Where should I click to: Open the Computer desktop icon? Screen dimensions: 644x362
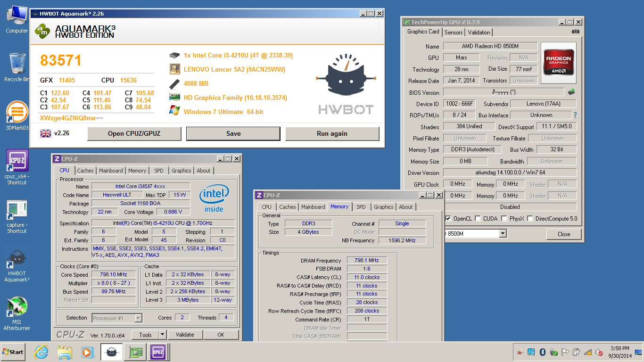tap(17, 20)
